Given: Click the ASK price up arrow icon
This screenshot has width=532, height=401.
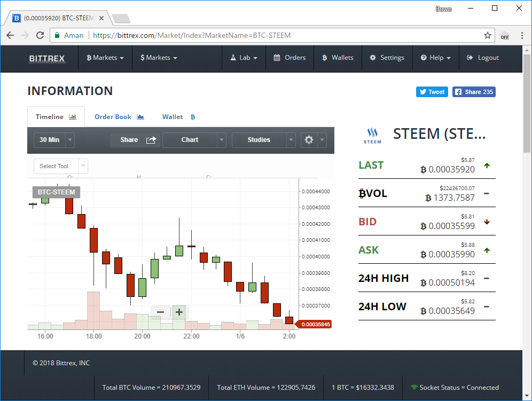Looking at the screenshot, I should coord(487,250).
